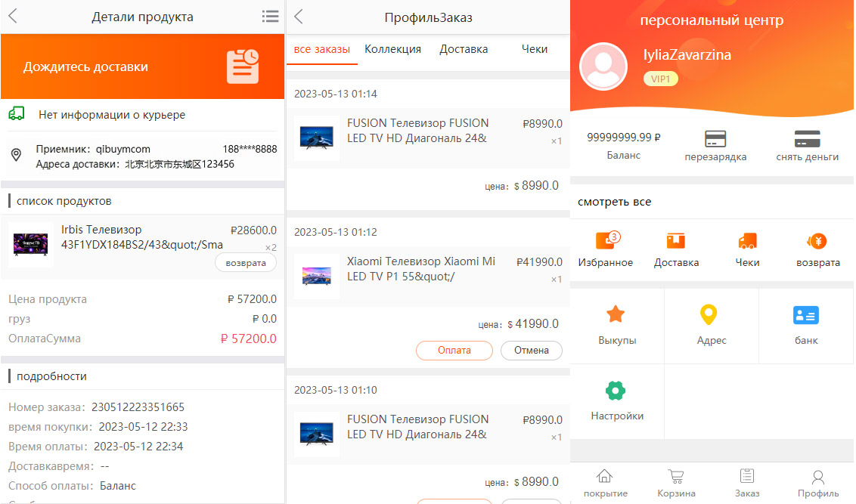
Task: Click phone number 188****8888
Action: point(250,149)
